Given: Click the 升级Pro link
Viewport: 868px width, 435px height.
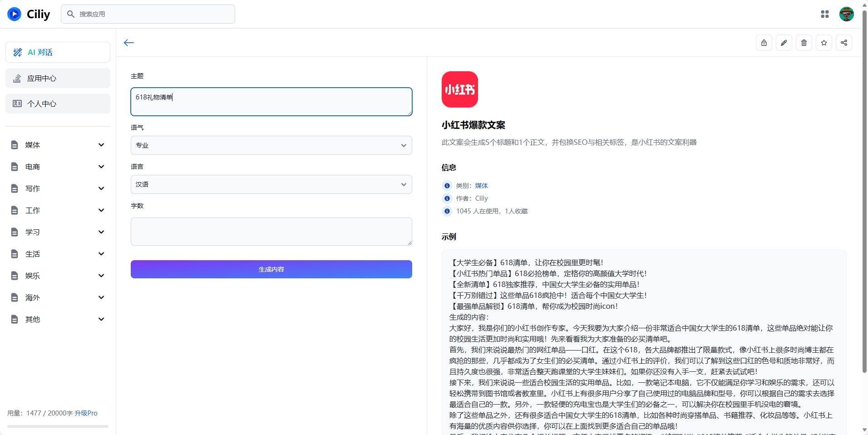Looking at the screenshot, I should click(x=86, y=413).
